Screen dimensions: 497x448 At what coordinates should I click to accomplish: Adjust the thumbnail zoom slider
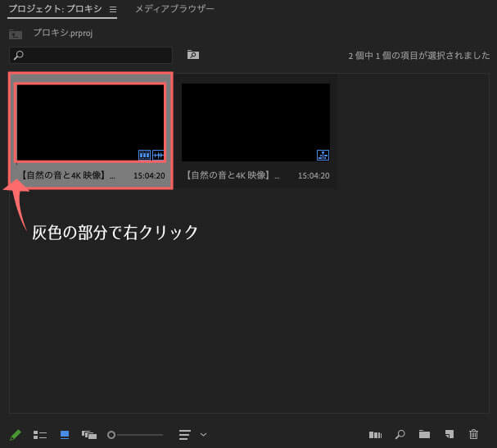coord(135,435)
